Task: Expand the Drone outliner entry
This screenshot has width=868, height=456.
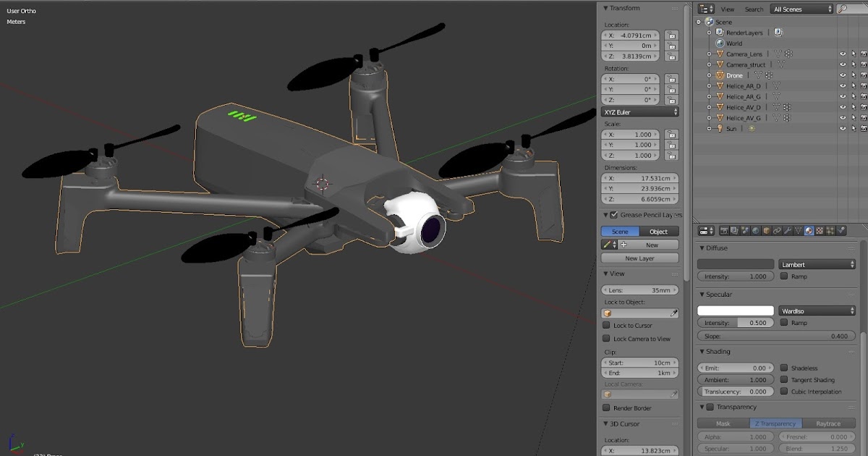Action: click(709, 75)
